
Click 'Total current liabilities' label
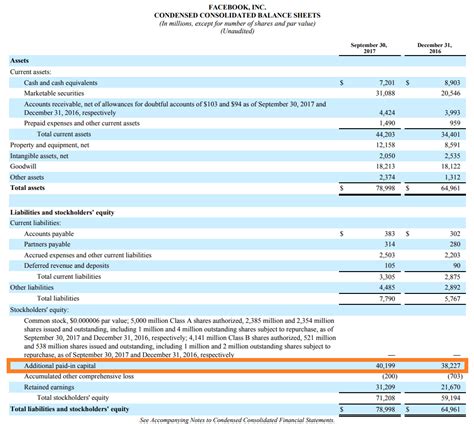[69, 276]
